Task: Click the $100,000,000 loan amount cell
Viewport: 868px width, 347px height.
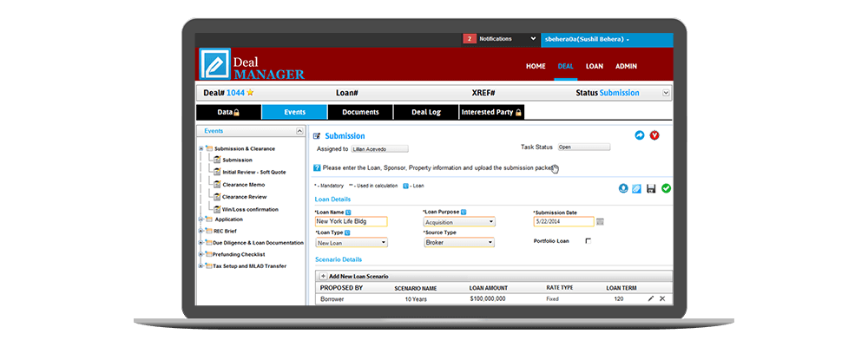Action: tap(486, 298)
